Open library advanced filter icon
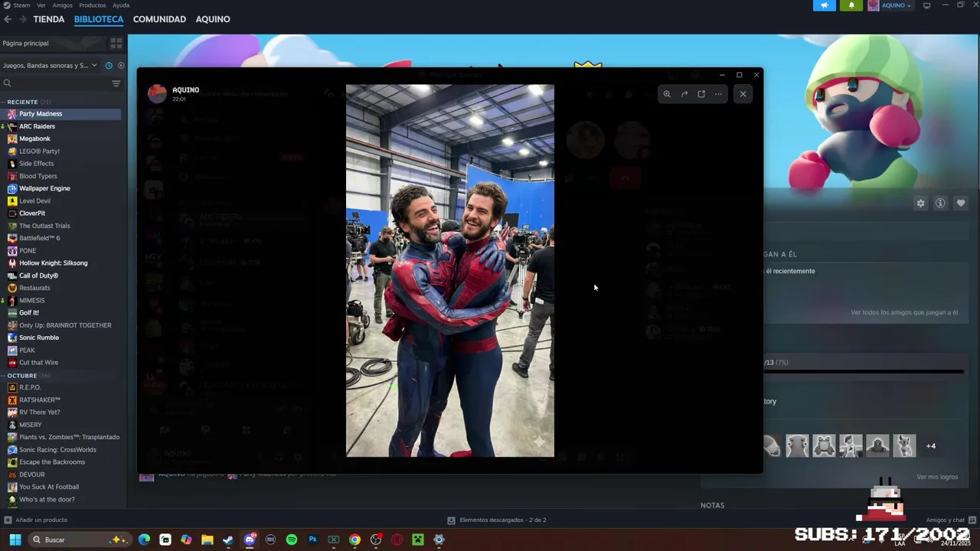 (x=116, y=83)
